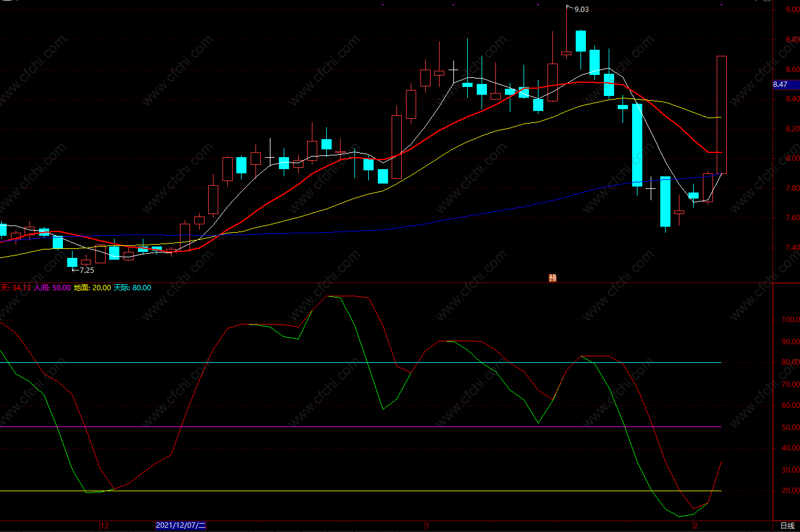Click the 8.47 current price tag

[x=786, y=85]
